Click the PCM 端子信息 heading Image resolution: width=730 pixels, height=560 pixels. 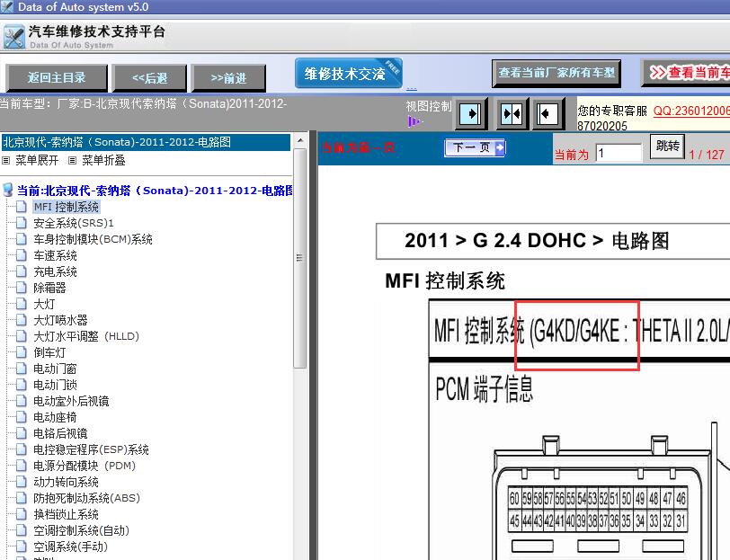(x=484, y=388)
